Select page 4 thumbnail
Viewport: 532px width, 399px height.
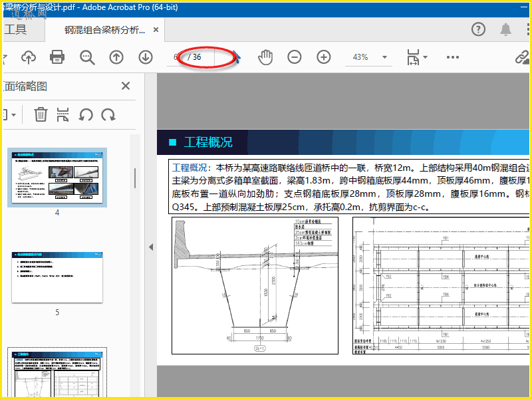click(x=57, y=178)
